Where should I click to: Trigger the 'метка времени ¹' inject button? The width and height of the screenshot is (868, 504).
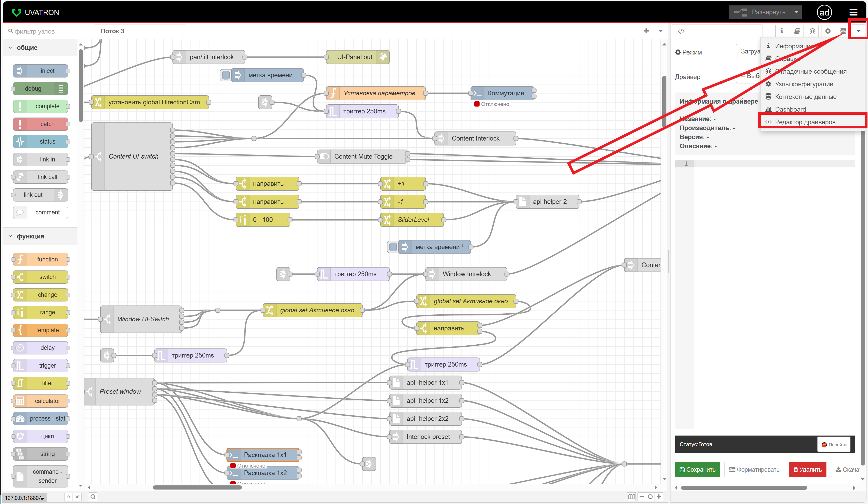click(x=393, y=247)
